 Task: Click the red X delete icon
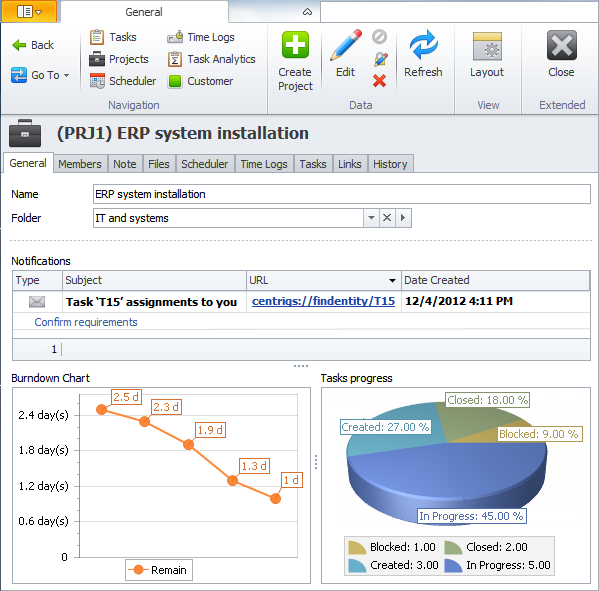[379, 81]
